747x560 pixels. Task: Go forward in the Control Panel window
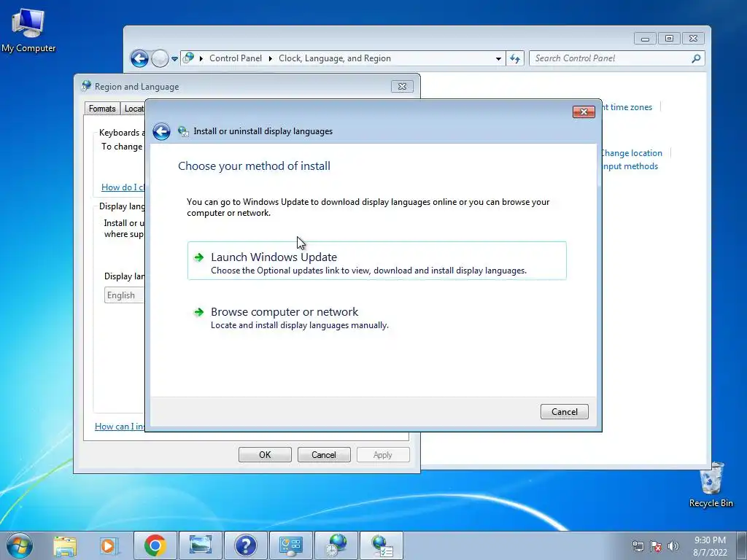tap(160, 58)
